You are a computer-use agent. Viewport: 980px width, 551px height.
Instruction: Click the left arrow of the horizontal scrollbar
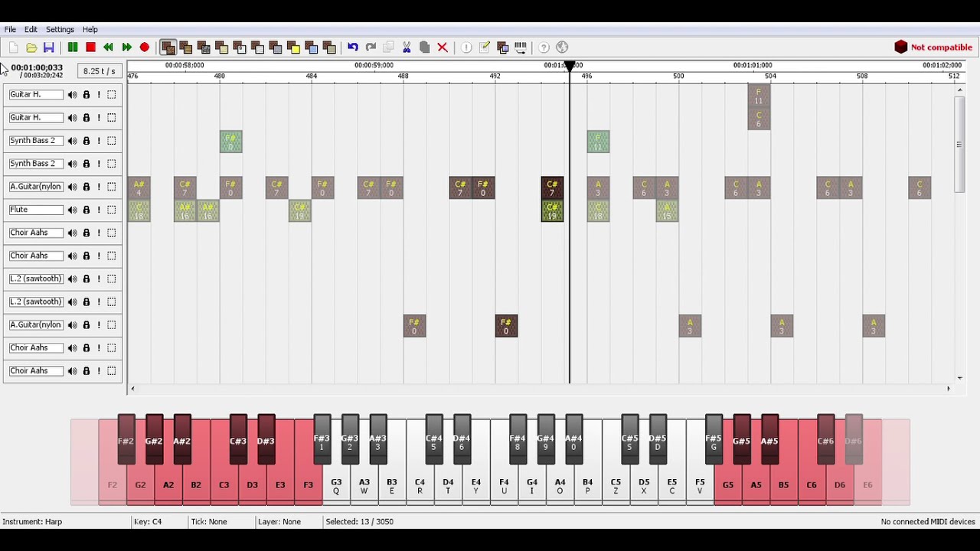pyautogui.click(x=132, y=389)
